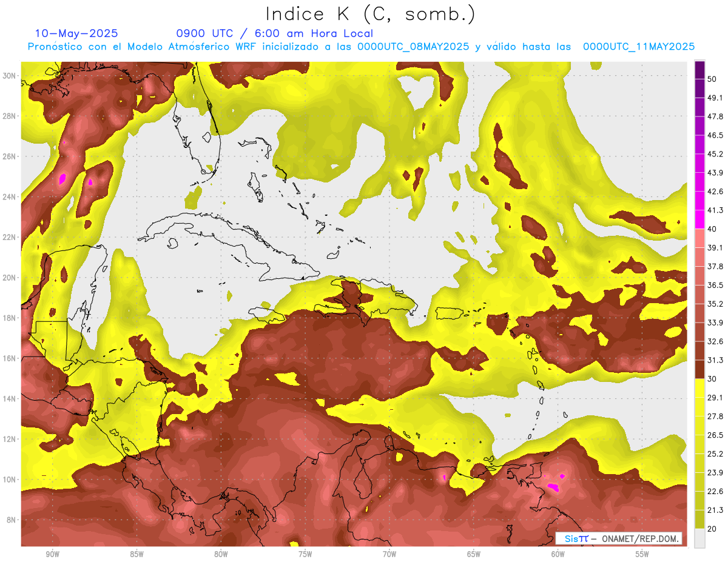Click the date label '10-May-2025'

pos(76,33)
